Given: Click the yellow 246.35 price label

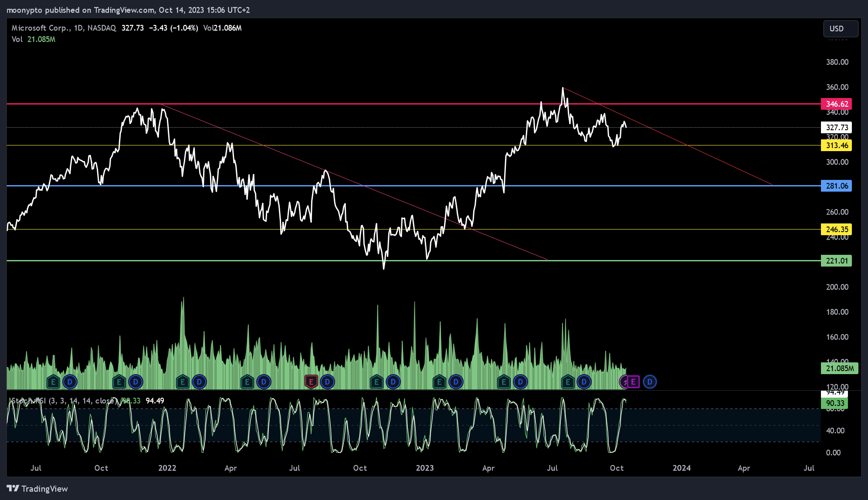Looking at the screenshot, I should pos(837,230).
